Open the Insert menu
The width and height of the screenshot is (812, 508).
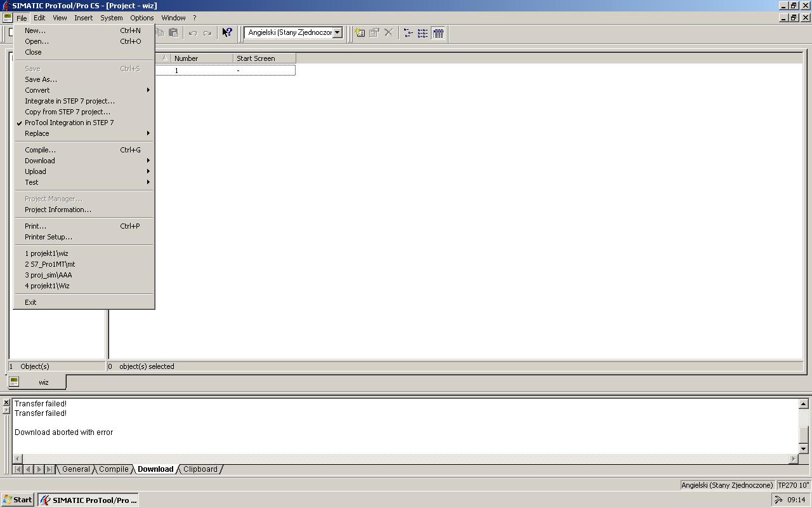(84, 18)
